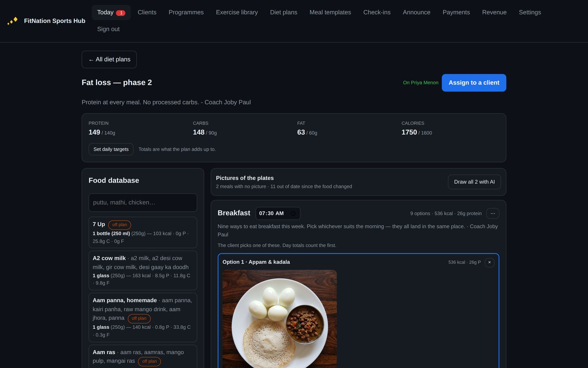Click the off plan badge on Aam ras
Viewport: 588px width, 368px height.
tap(149, 361)
